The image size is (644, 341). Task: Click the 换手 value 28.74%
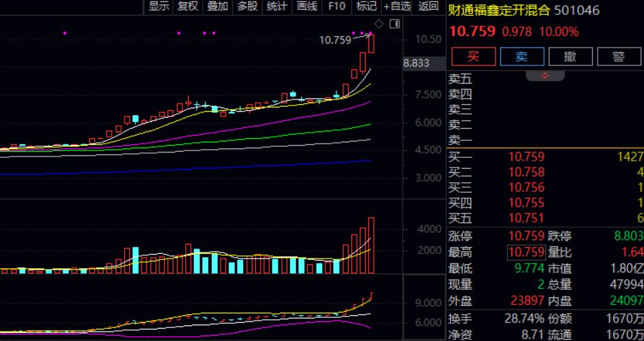tap(524, 319)
